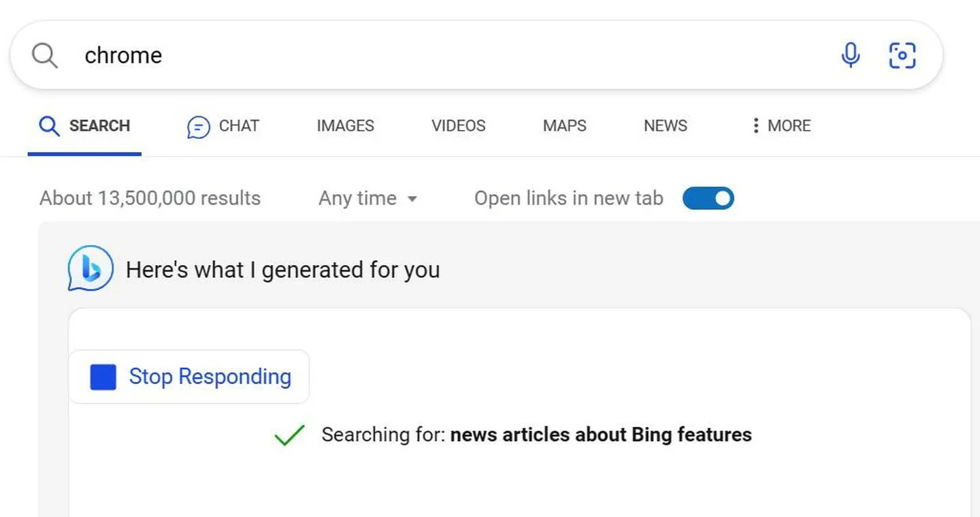980x517 pixels.
Task: Click the green checkmark icon
Action: pos(289,435)
